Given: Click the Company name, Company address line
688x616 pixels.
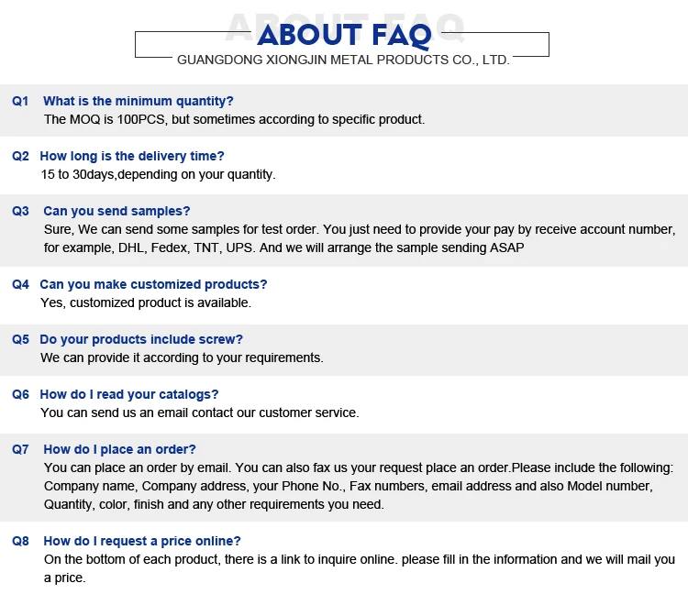Looking at the screenshot, I should [x=349, y=486].
